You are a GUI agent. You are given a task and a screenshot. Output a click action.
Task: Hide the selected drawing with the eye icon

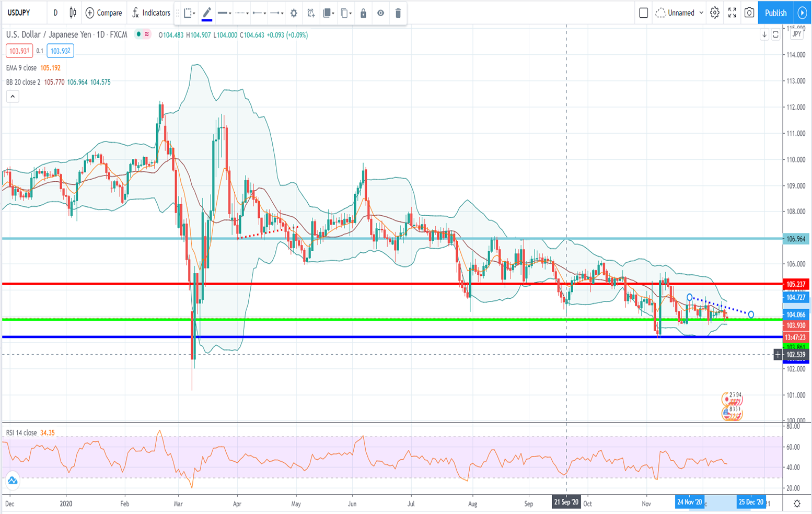(x=380, y=13)
